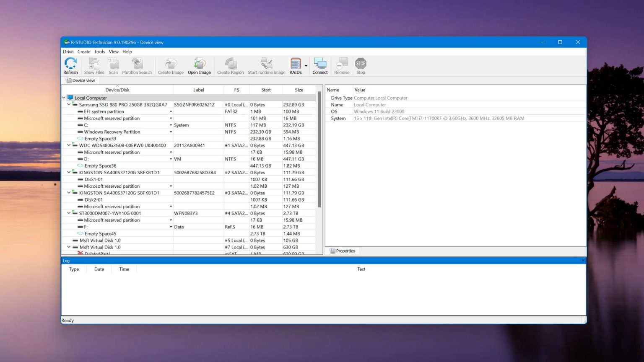Open the Show Files tool

pyautogui.click(x=94, y=65)
